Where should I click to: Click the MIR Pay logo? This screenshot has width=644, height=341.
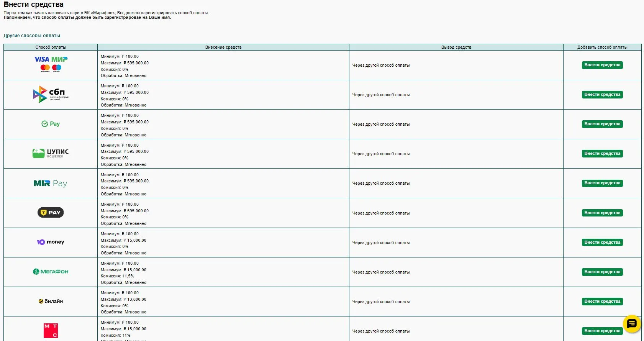point(51,184)
